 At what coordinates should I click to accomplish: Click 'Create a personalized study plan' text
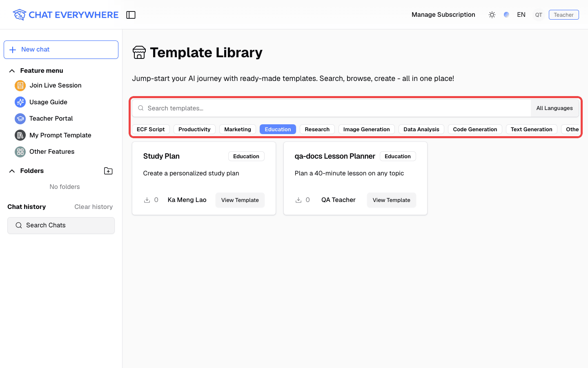tap(191, 173)
